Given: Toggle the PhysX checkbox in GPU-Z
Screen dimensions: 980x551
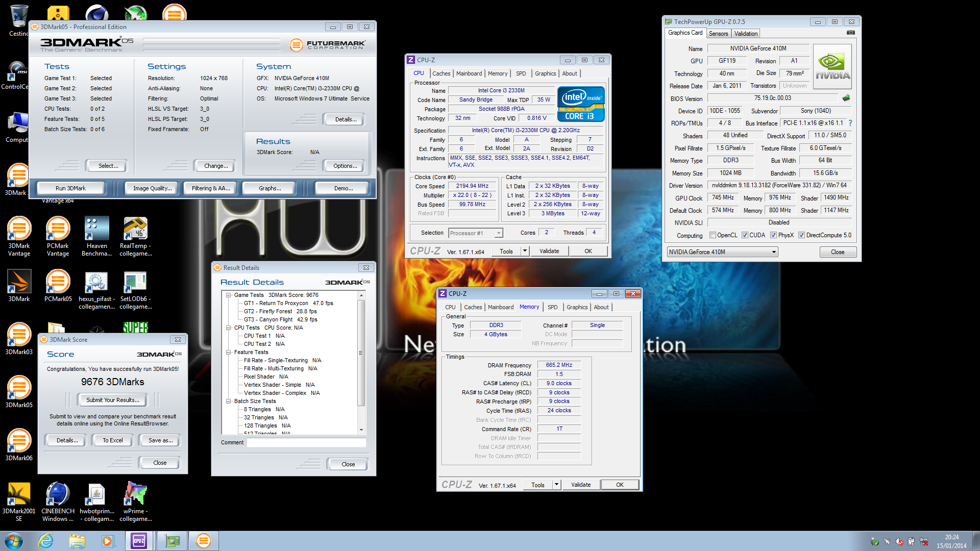Looking at the screenshot, I should [773, 235].
